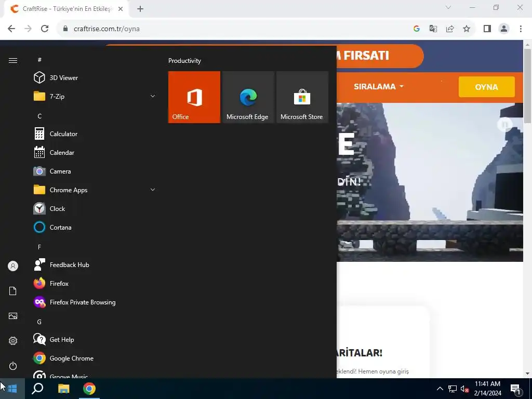Click the share page icon
Viewport: 532px width, 399px height.
coord(450,29)
